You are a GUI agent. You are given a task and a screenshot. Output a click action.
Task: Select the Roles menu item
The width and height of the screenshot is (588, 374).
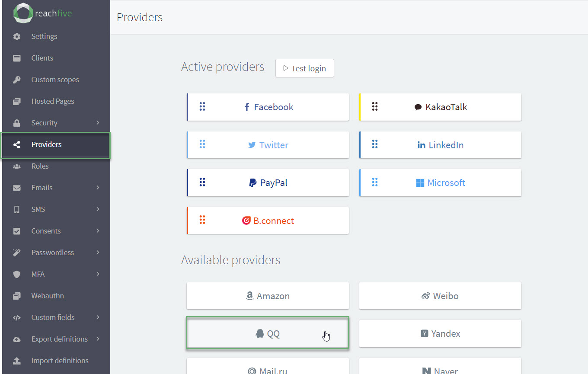(x=55, y=166)
